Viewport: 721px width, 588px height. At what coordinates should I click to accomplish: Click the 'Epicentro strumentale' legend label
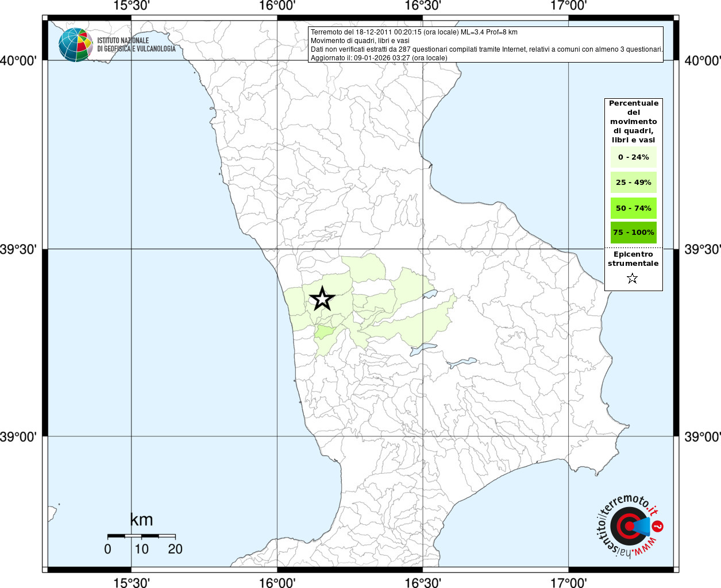coord(633,259)
